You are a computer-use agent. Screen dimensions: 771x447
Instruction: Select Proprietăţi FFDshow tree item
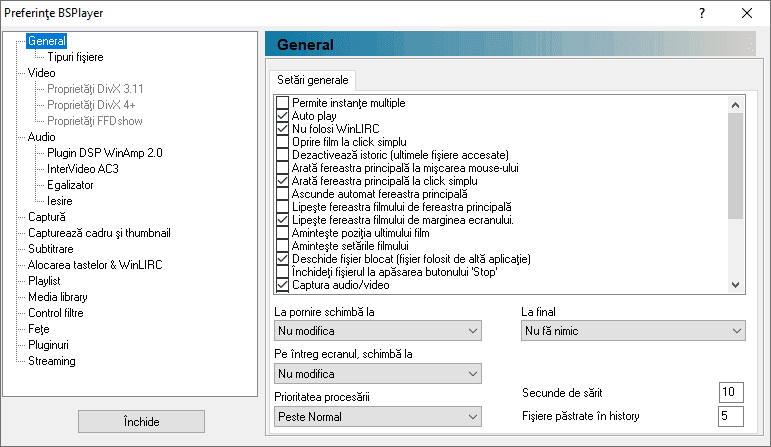pyautogui.click(x=94, y=121)
